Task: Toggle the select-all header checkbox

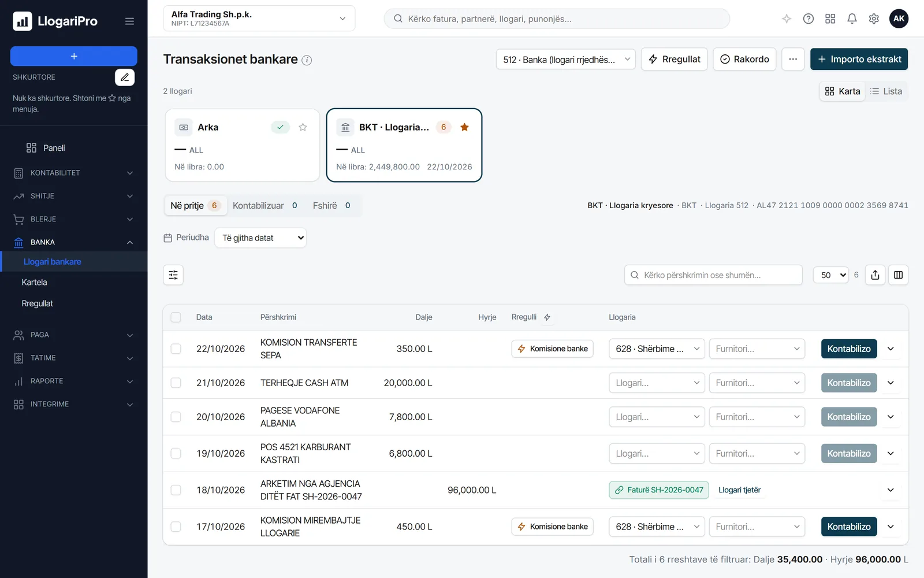Action: pyautogui.click(x=176, y=317)
